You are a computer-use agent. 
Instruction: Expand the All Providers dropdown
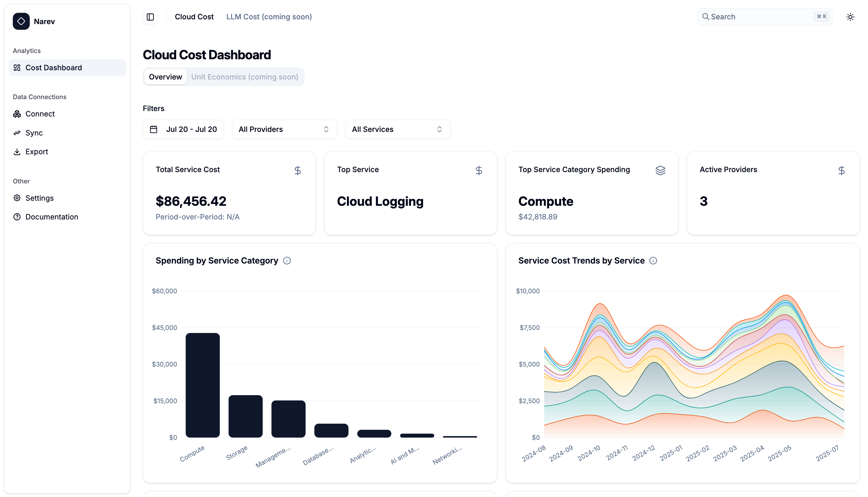tap(284, 129)
